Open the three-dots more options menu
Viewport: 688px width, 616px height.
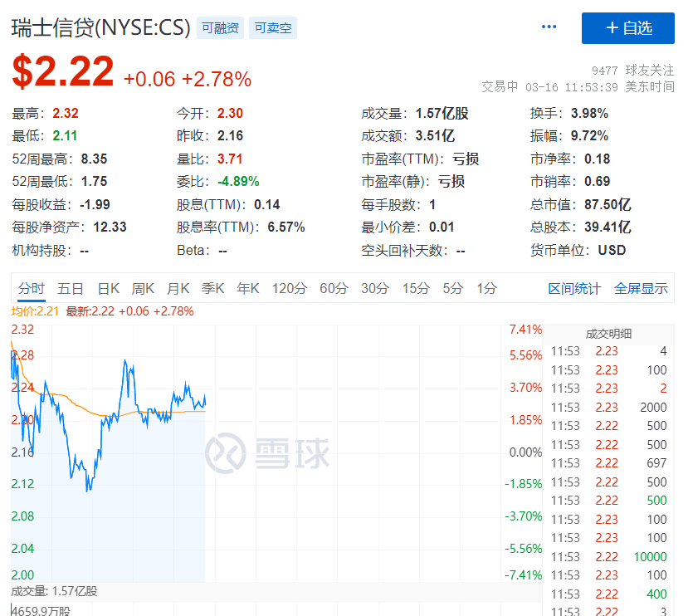(x=549, y=27)
